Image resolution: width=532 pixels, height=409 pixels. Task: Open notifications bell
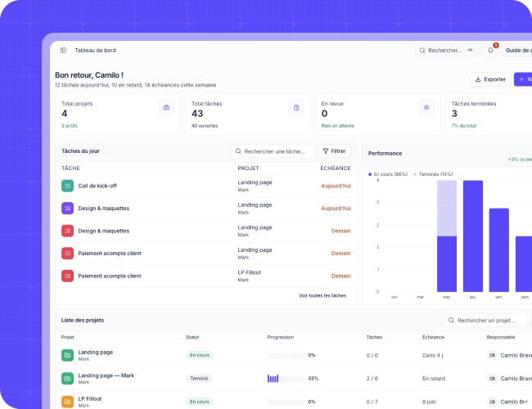[490, 50]
